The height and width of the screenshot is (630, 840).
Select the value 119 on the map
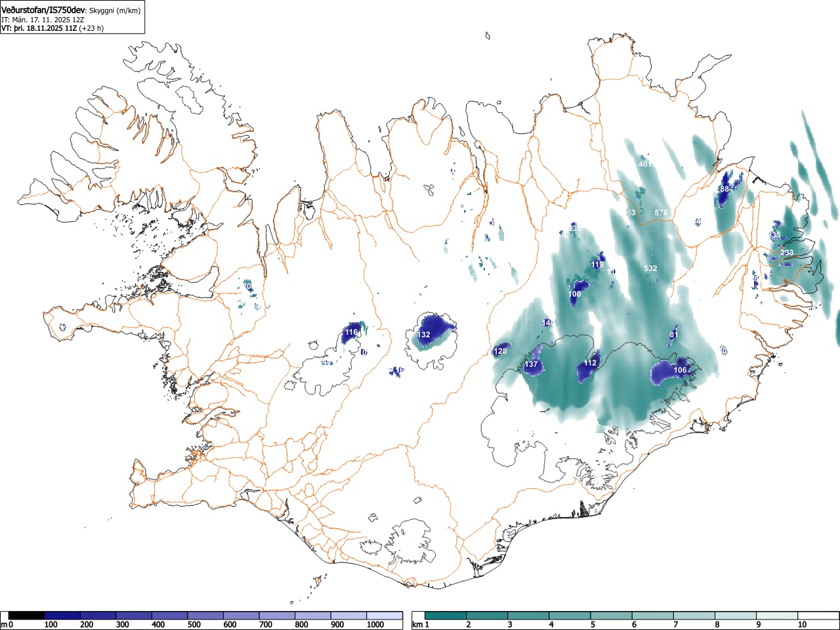coord(597,265)
